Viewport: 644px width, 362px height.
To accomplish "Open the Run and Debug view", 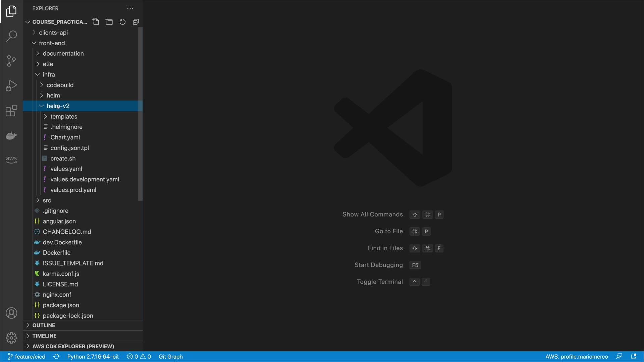I will [x=11, y=86].
